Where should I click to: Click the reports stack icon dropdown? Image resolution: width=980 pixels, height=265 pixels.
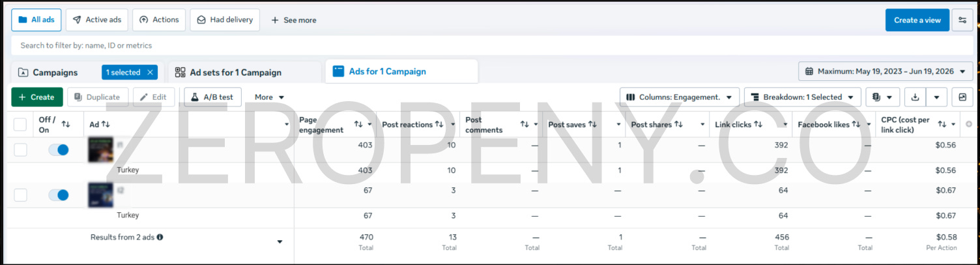(x=882, y=97)
